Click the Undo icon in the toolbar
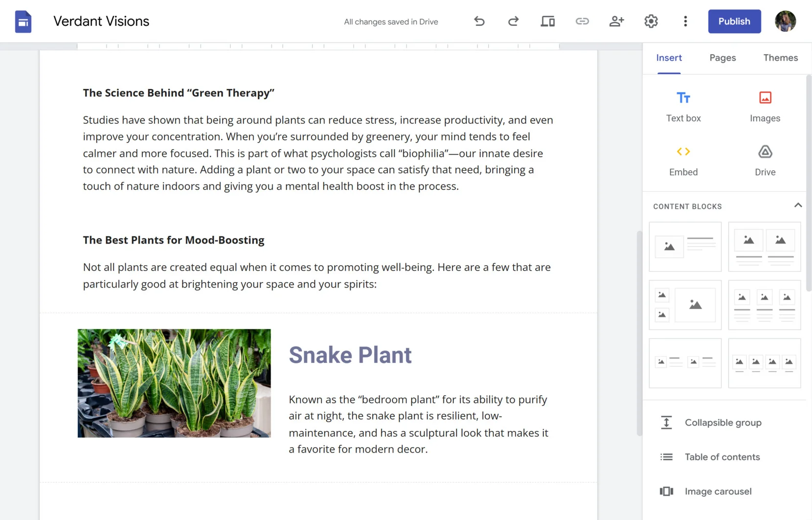The image size is (812, 520). click(479, 21)
